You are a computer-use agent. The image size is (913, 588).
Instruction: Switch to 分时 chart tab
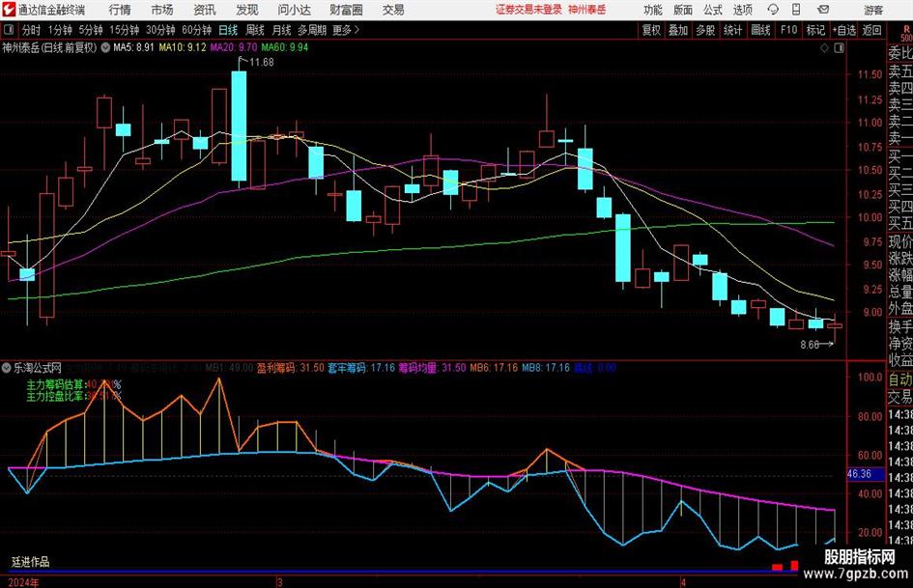31,30
